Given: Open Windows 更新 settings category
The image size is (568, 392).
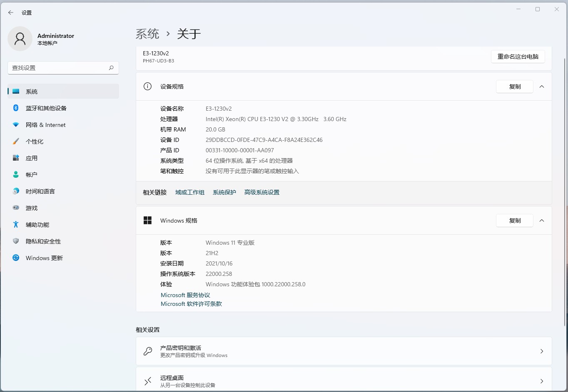Looking at the screenshot, I should click(x=63, y=258).
